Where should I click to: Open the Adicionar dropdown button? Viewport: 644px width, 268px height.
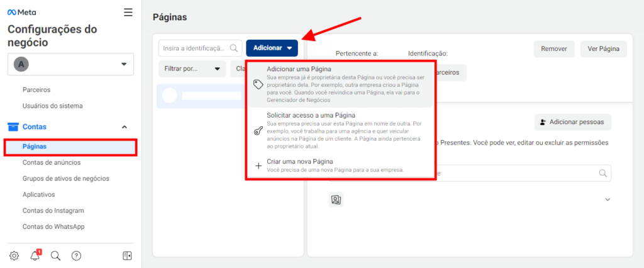272,48
